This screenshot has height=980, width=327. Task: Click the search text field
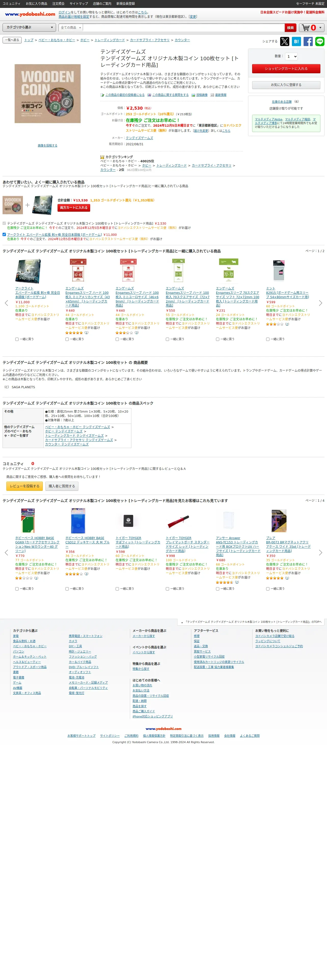tap(183, 28)
